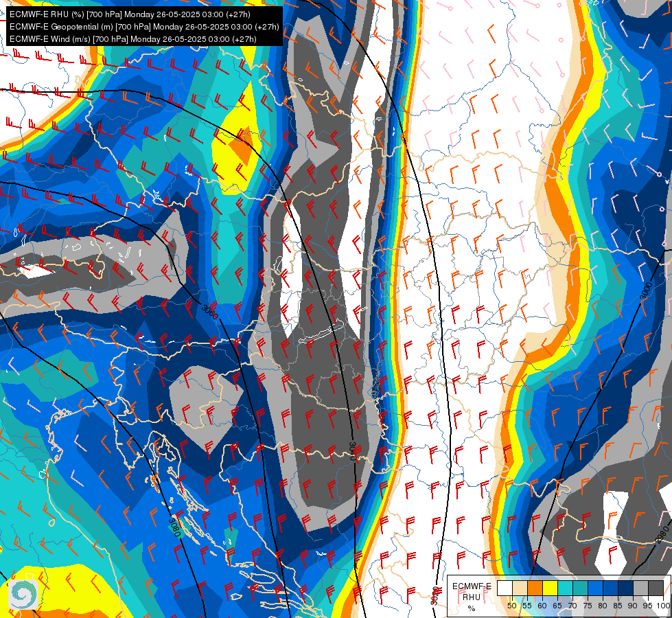This screenshot has height=618, width=672.
Task: Click the teal swirl logo icon
Action: click(23, 594)
